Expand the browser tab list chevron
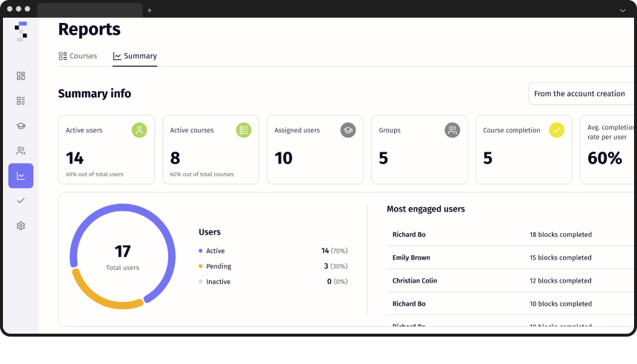637x364 pixels. (x=622, y=10)
